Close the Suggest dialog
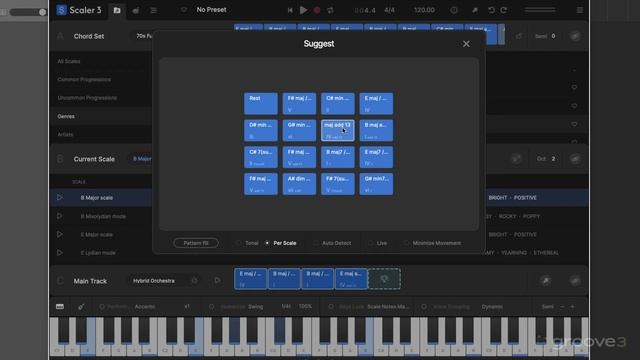Viewport: 640px width, 360px height. 466,44
